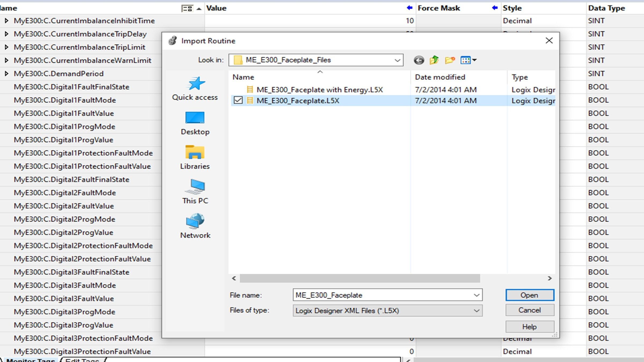Click value 0 of Digital3ProtectionFaultValue row

[412, 352]
